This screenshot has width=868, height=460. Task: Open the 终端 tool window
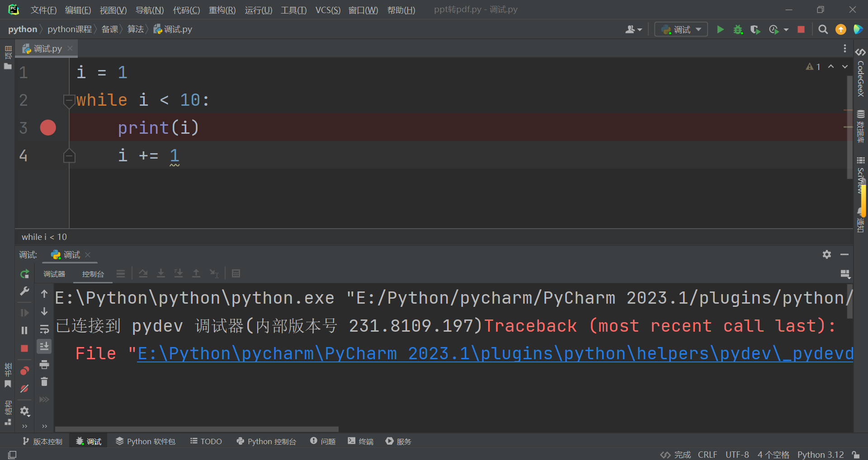361,441
